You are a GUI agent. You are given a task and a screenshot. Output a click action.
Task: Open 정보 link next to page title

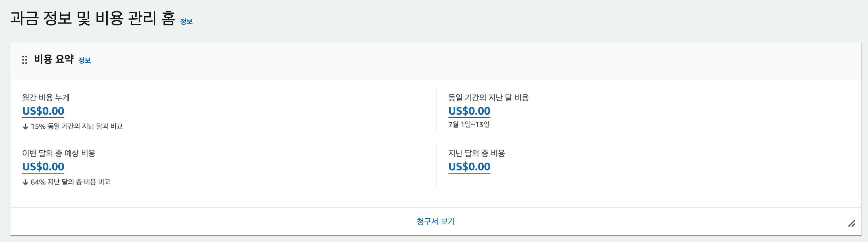point(186,22)
